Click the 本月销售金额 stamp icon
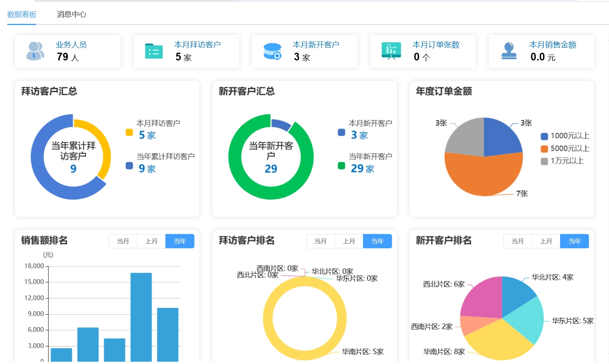This screenshot has width=609, height=364. pos(509,51)
